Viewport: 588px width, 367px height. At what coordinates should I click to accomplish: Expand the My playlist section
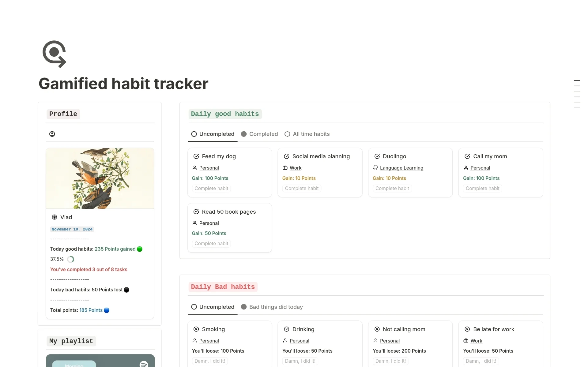71,341
